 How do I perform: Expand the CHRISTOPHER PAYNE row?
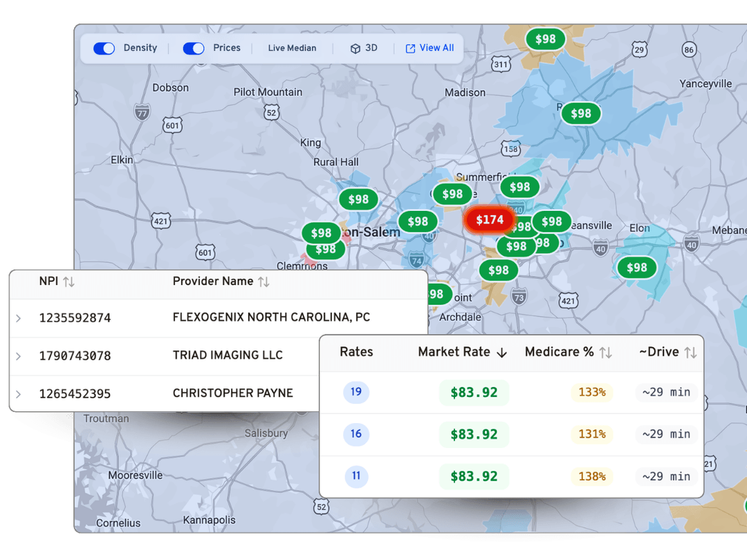pyautogui.click(x=19, y=394)
